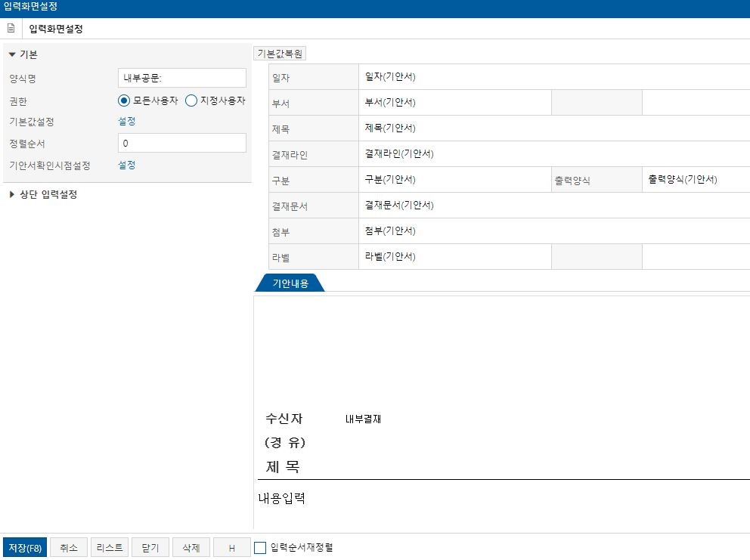
Task: Click the 리스트 button
Action: [110, 548]
